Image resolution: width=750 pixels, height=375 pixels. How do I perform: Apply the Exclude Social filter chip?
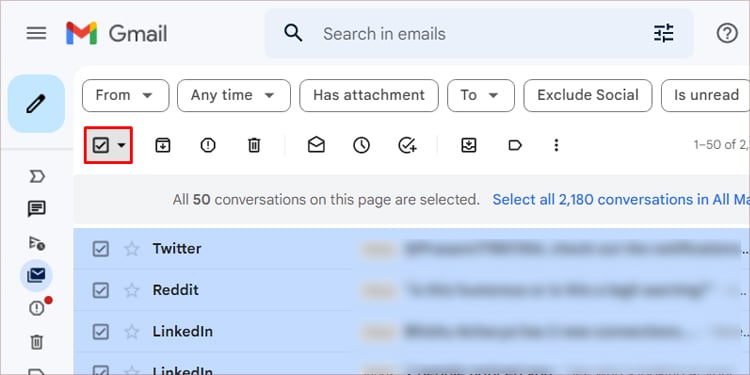588,95
